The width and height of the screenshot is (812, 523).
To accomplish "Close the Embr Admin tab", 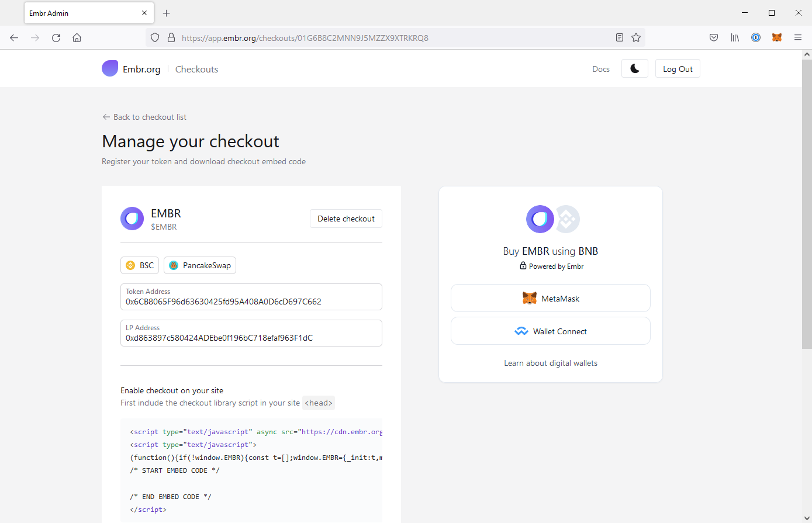I will 144,13.
